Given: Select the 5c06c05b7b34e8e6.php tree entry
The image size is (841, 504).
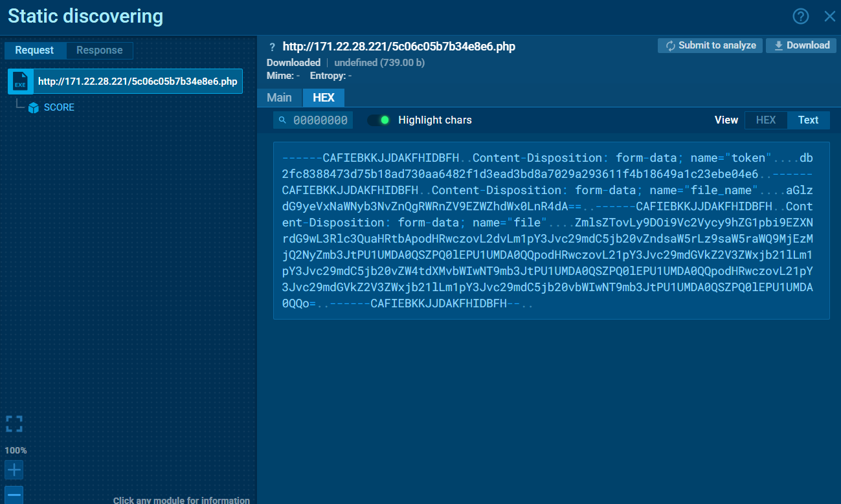Looking at the screenshot, I should point(125,82).
